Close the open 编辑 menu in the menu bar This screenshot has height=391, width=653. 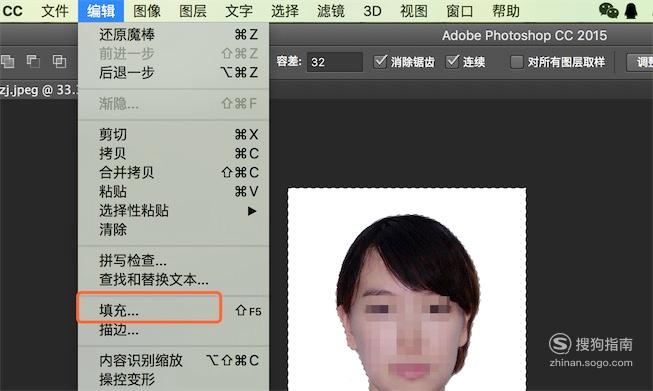point(101,11)
